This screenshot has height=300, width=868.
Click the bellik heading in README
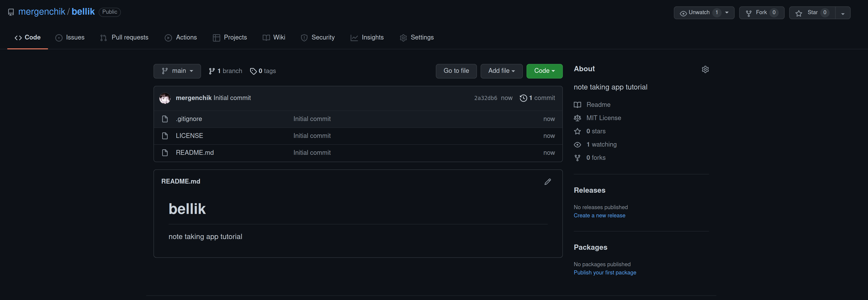(x=187, y=209)
